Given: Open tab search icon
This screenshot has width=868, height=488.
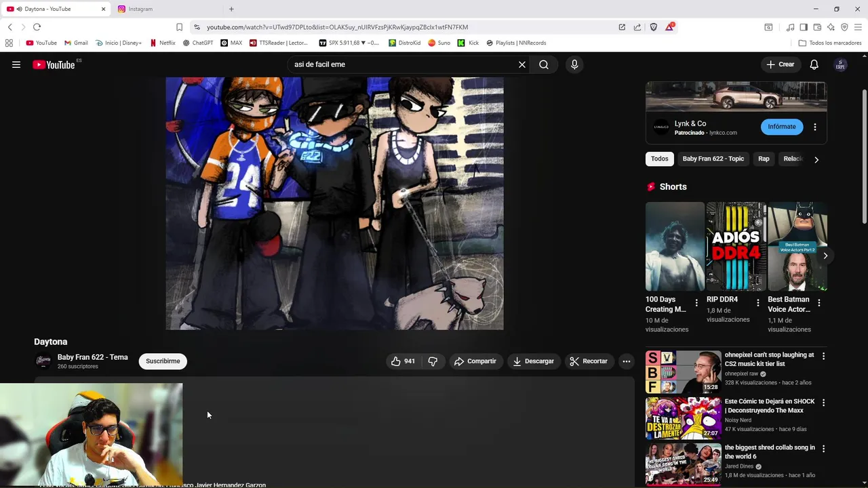Looking at the screenshot, I should click(x=768, y=27).
